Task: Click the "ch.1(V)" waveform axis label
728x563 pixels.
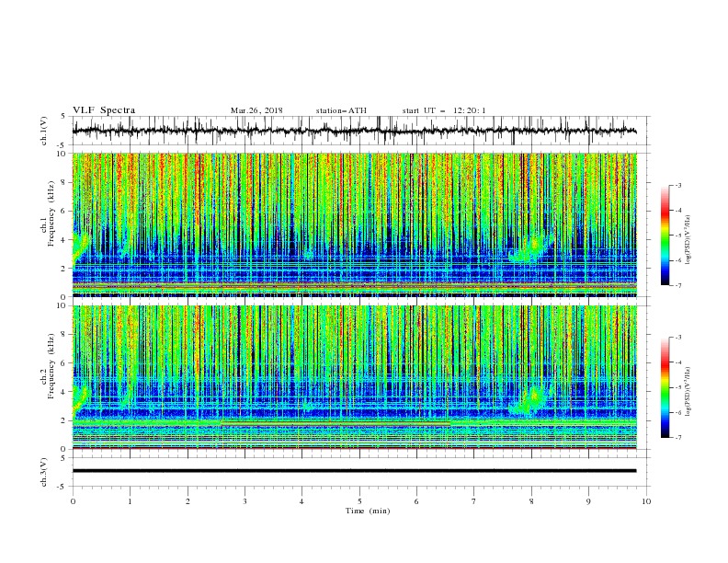Action: coord(44,131)
